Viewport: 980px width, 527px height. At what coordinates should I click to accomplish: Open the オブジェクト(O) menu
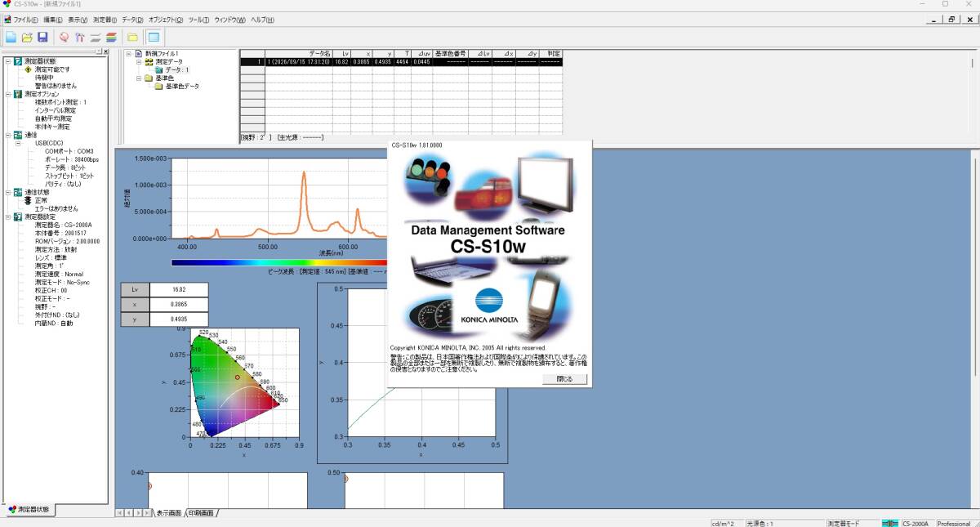point(166,20)
